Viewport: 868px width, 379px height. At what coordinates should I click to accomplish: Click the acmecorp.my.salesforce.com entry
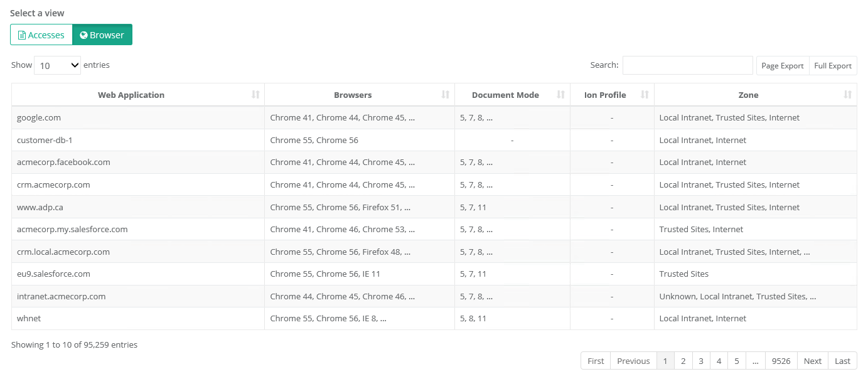(72, 230)
